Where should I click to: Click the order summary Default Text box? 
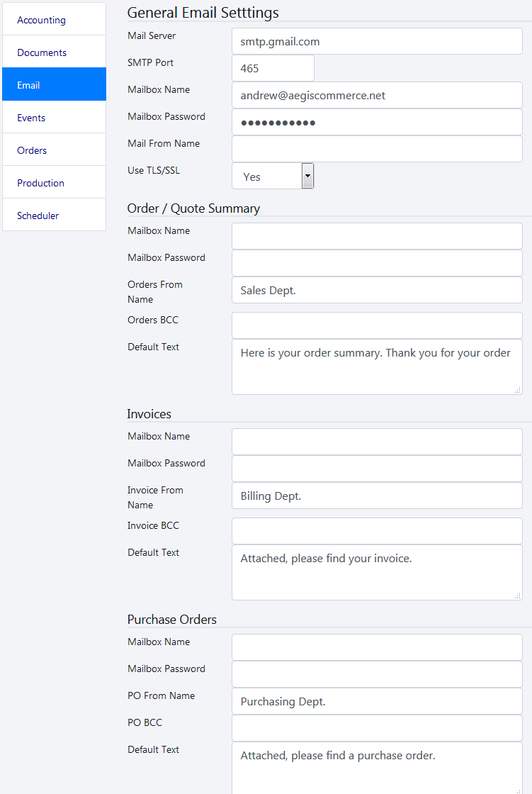point(377,367)
